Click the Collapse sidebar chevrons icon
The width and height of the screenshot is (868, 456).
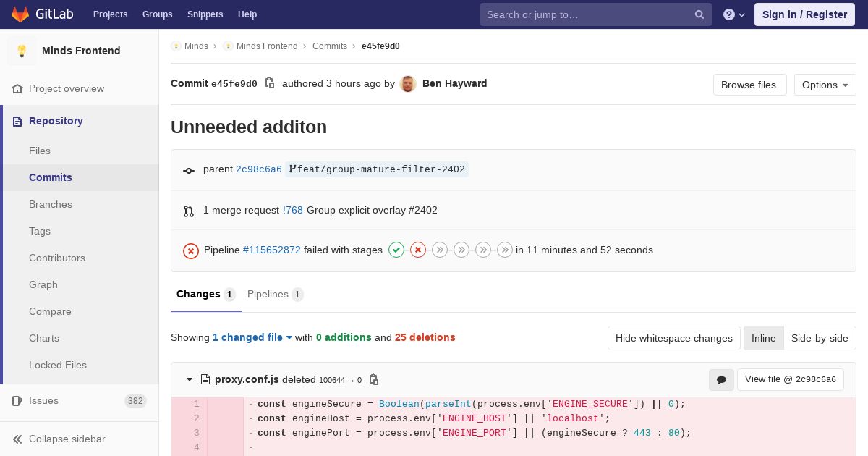pos(17,439)
